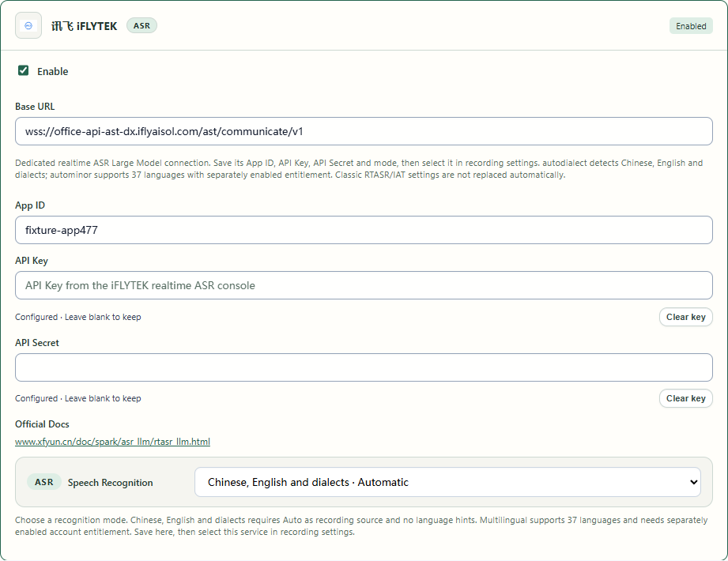Click the Official Docs heading
This screenshot has height=561, width=728.
tap(42, 424)
